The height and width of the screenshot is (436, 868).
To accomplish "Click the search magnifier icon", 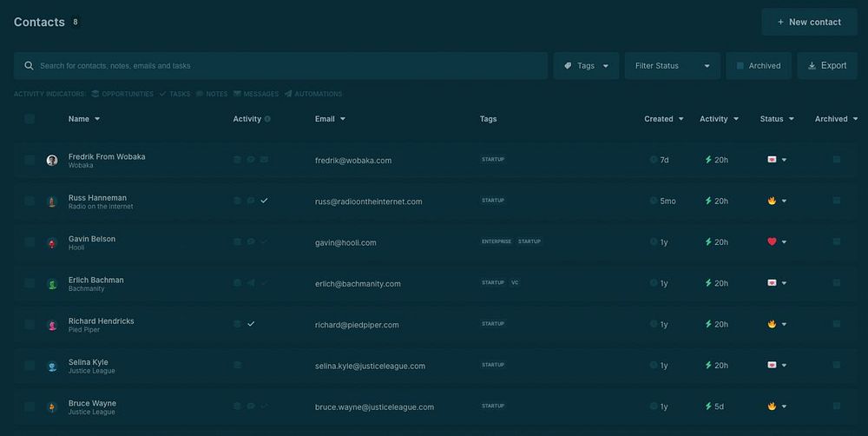I will [29, 65].
